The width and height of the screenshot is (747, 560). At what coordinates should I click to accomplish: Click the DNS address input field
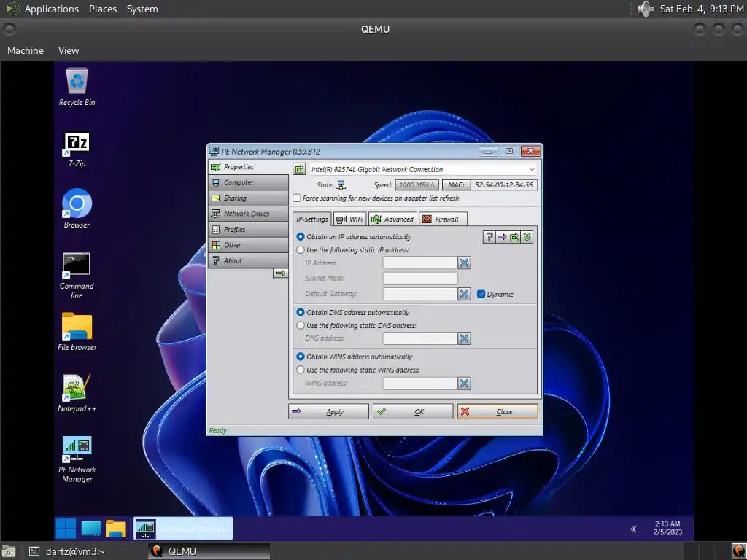click(x=419, y=338)
